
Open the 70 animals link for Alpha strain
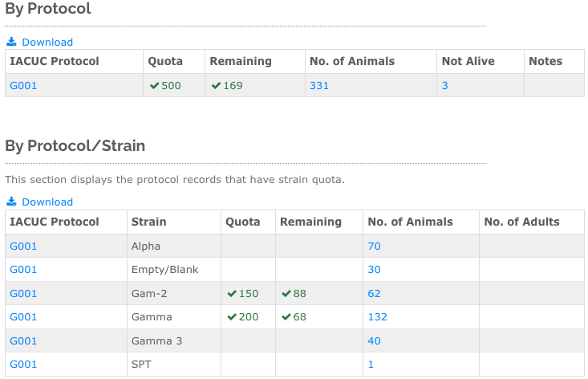(x=375, y=247)
